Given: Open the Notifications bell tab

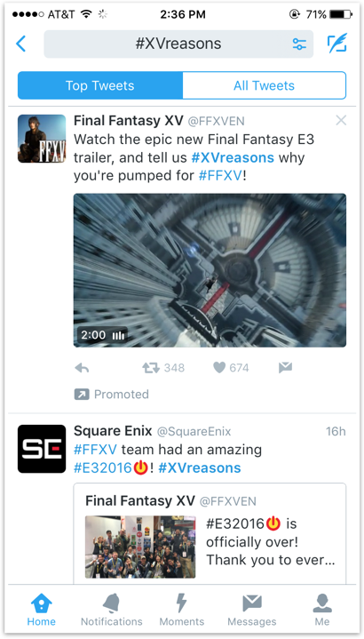Looking at the screenshot, I should pos(112,610).
